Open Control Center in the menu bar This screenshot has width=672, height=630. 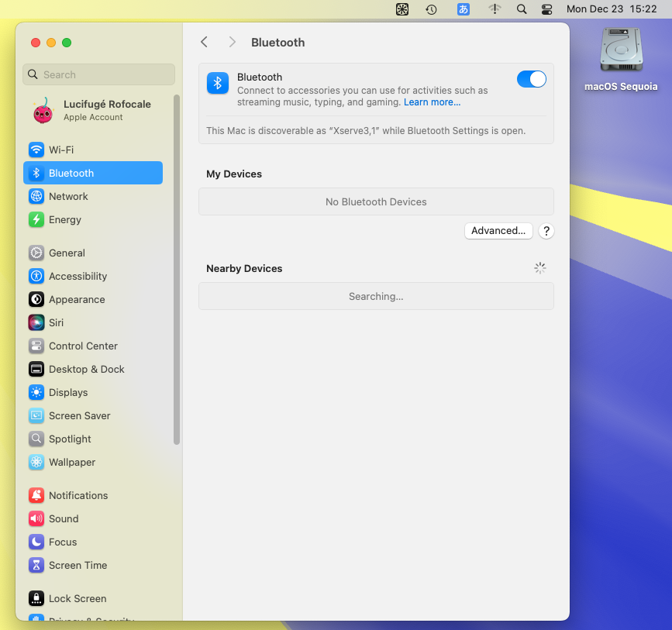[547, 9]
